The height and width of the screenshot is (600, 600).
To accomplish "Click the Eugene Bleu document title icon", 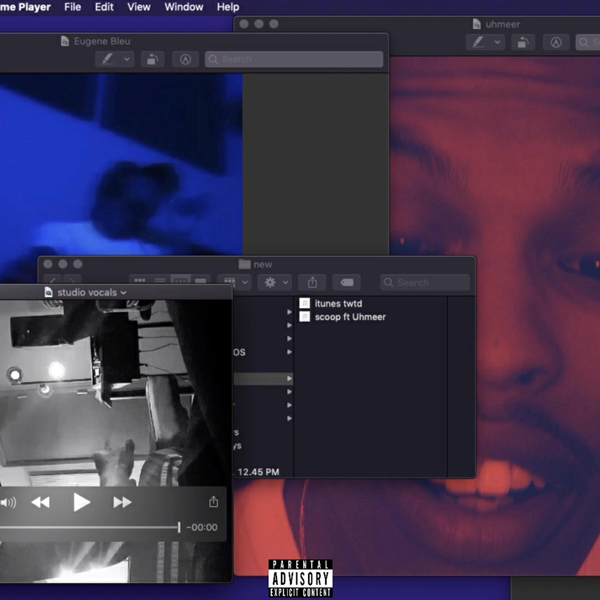I will [x=65, y=41].
